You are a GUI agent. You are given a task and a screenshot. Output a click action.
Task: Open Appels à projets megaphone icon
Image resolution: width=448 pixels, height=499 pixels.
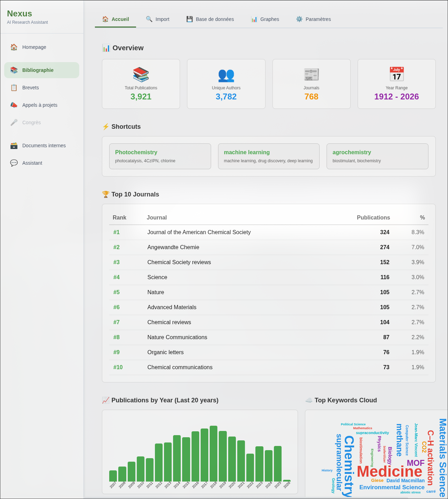(x=14, y=105)
